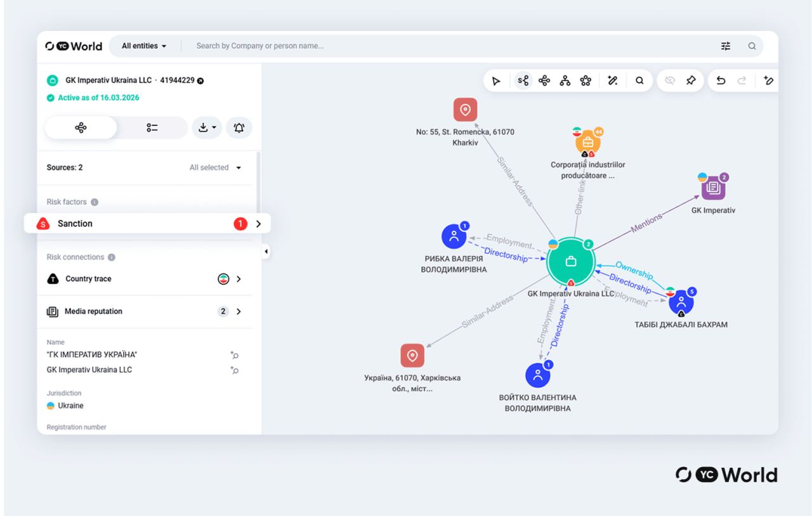Open the All entities dropdown

coord(144,46)
